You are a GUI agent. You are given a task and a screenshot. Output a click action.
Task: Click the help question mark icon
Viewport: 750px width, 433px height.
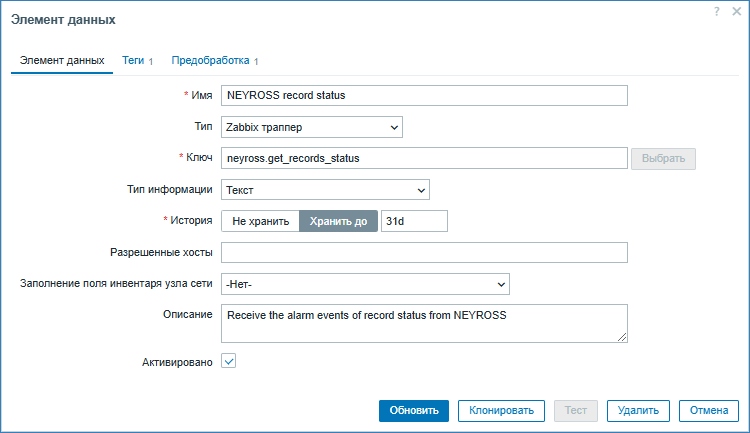pos(716,10)
